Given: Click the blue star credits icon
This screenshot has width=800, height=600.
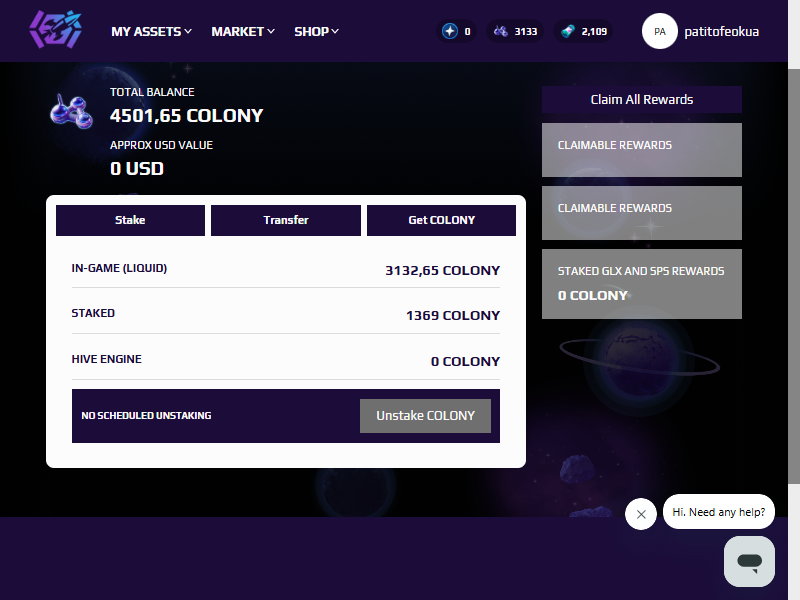Looking at the screenshot, I should [449, 32].
